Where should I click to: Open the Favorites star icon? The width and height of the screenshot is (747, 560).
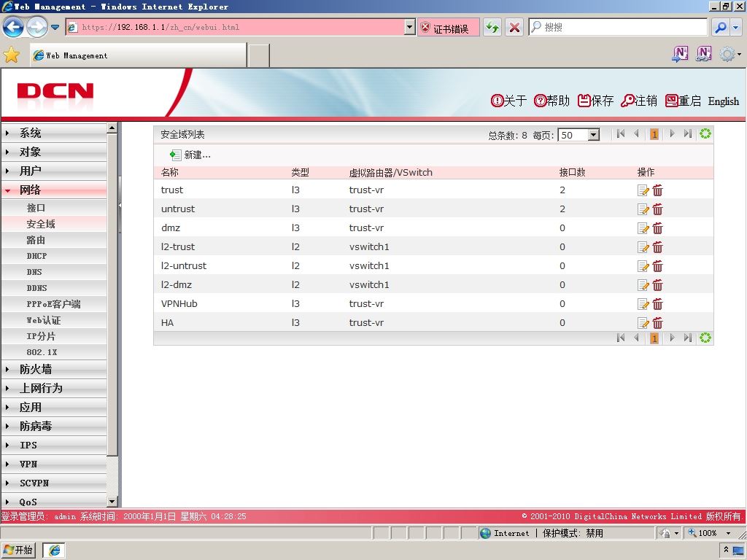(12, 55)
